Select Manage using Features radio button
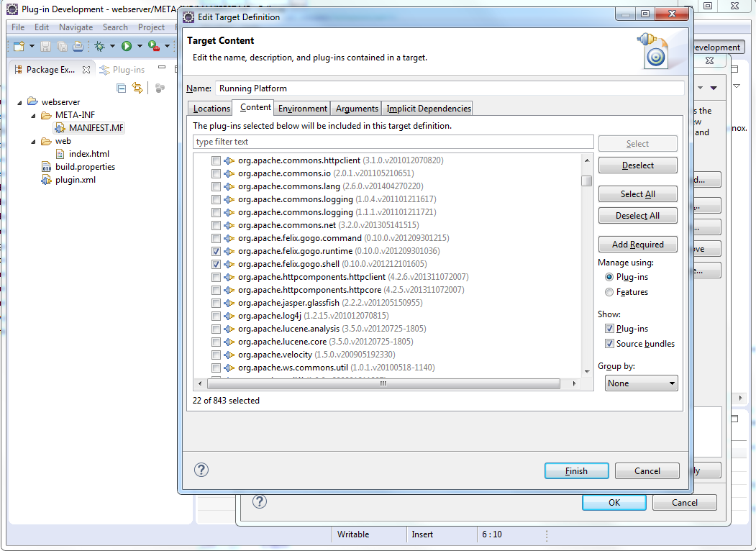 pos(609,292)
